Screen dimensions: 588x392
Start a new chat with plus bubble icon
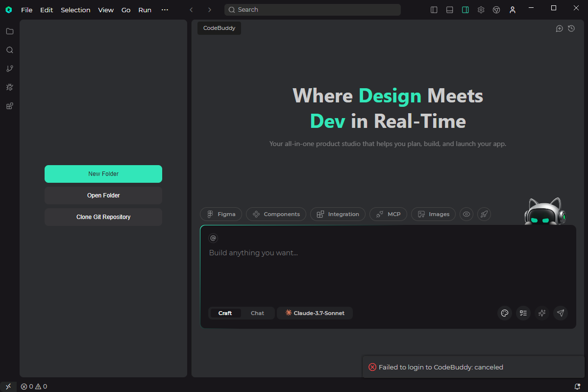point(559,29)
